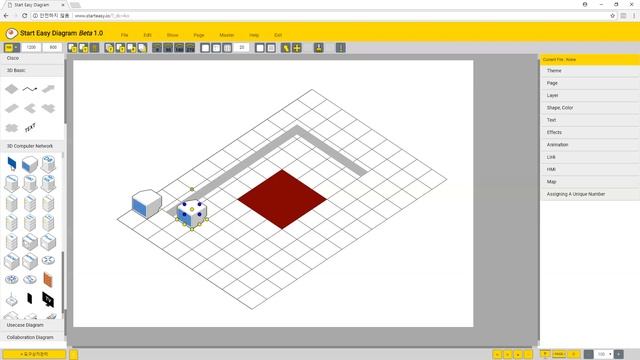The width and height of the screenshot is (640, 360).
Task: Expand the Cisco shape category
Action: (x=32, y=58)
